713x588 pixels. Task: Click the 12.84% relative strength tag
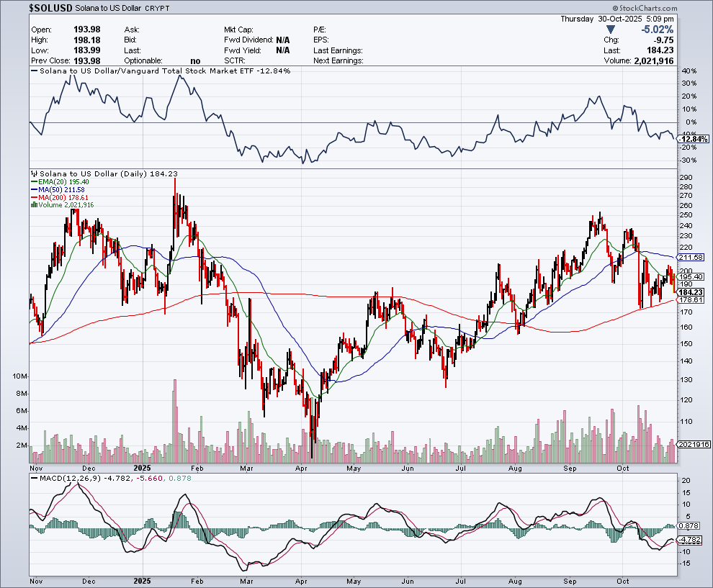click(693, 138)
